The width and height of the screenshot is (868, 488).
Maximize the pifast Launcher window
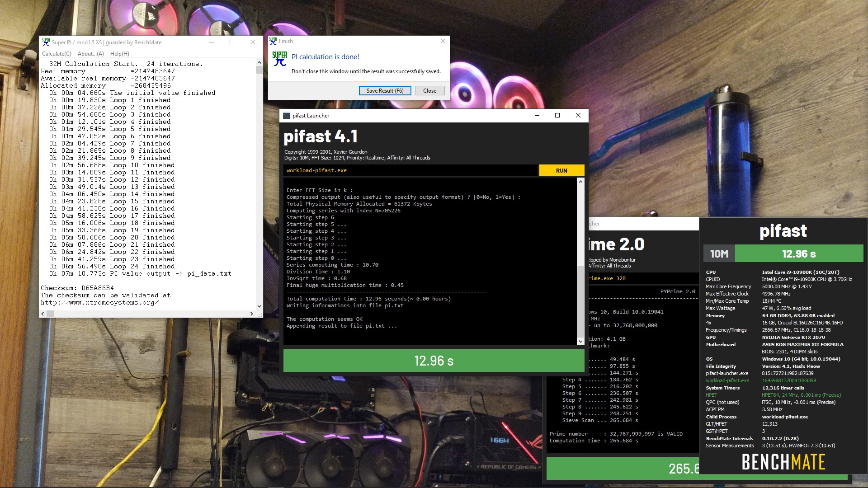point(557,116)
